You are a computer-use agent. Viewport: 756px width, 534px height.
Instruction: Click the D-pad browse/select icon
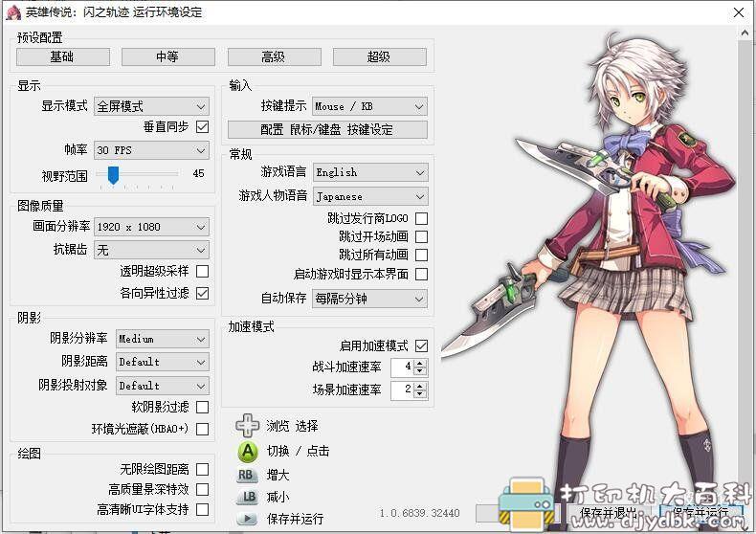[x=247, y=426]
